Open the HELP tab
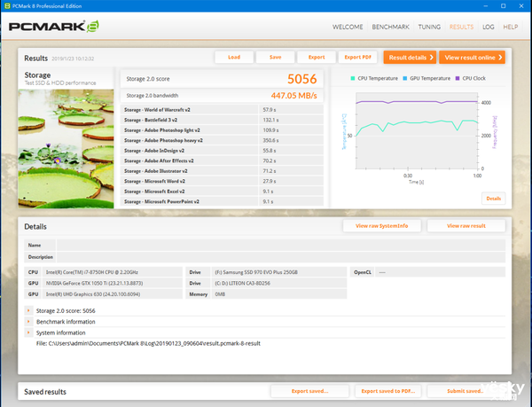The height and width of the screenshot is (407, 532). (x=511, y=27)
